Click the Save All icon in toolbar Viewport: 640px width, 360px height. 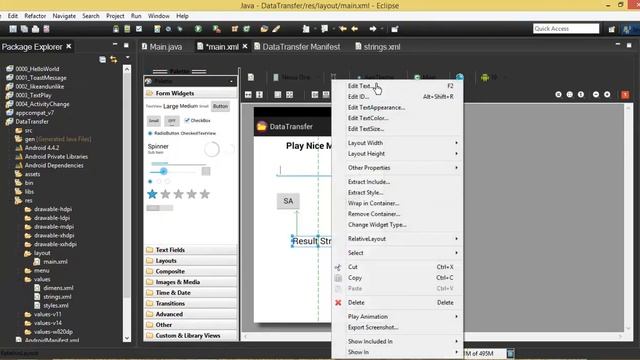coord(24,29)
